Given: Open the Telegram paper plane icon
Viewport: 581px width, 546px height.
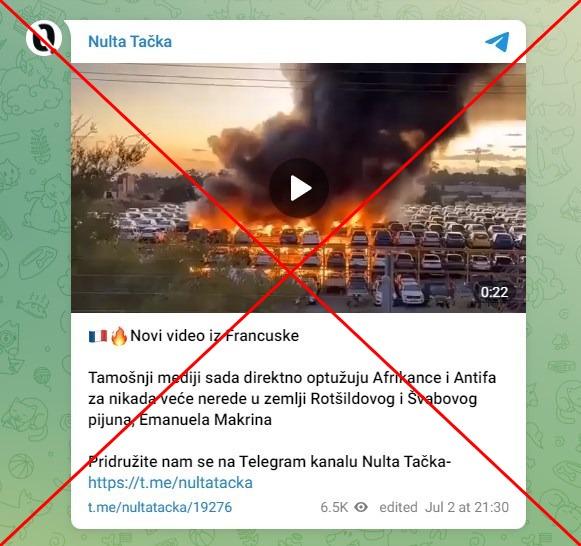Looking at the screenshot, I should click(498, 41).
